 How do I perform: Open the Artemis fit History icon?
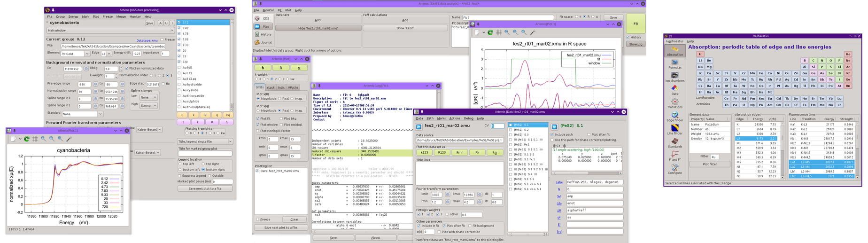(257, 34)
